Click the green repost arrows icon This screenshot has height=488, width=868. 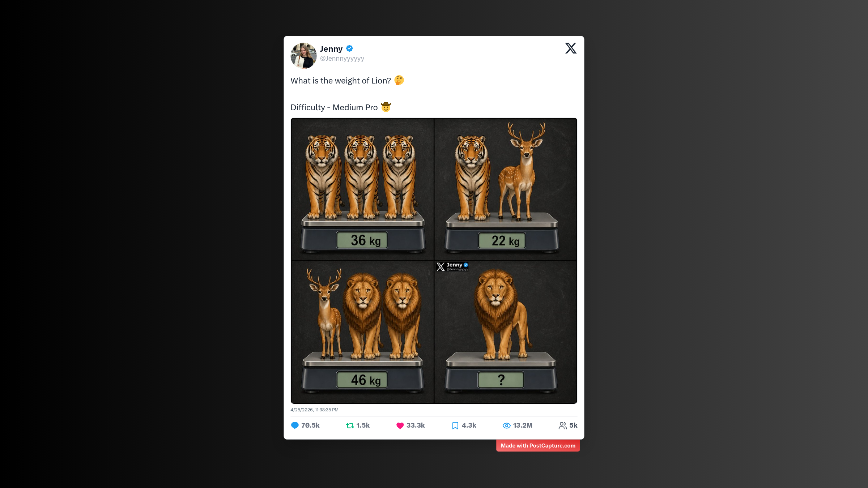pos(350,425)
